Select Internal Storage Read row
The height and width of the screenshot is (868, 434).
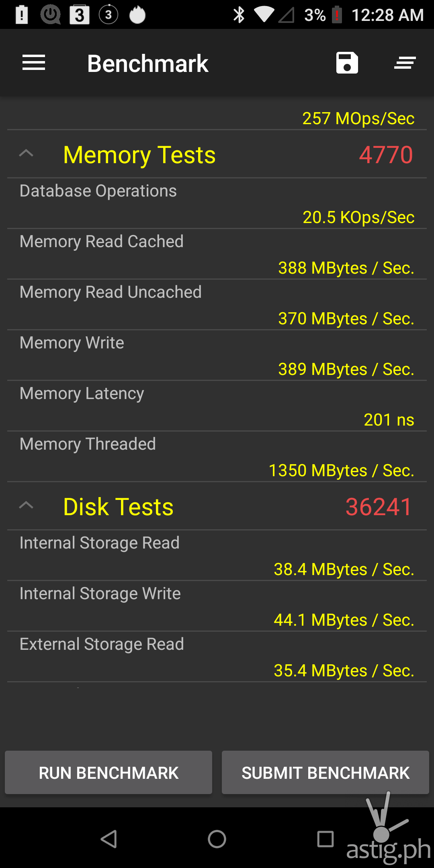pyautogui.click(x=217, y=556)
